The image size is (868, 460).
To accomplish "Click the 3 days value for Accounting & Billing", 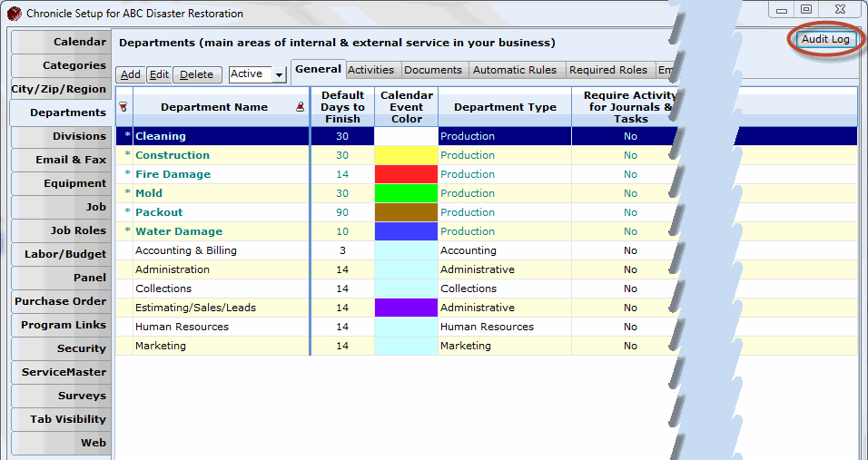I will [x=342, y=250].
